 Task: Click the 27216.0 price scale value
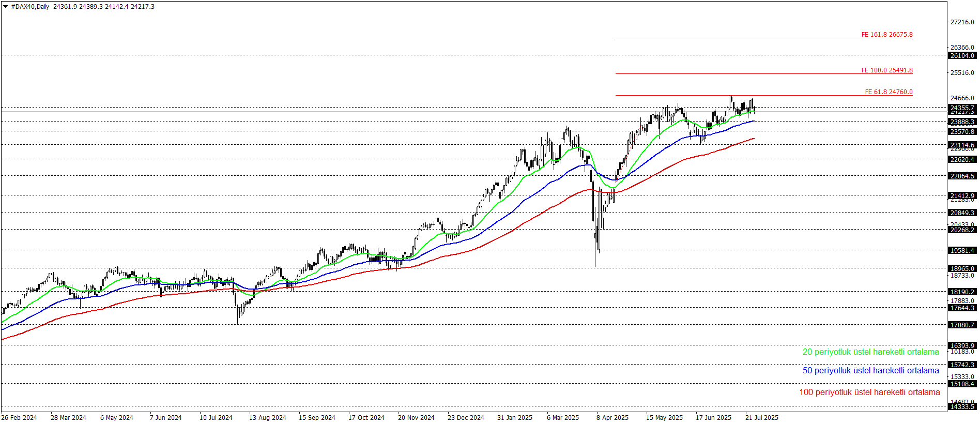coord(962,22)
